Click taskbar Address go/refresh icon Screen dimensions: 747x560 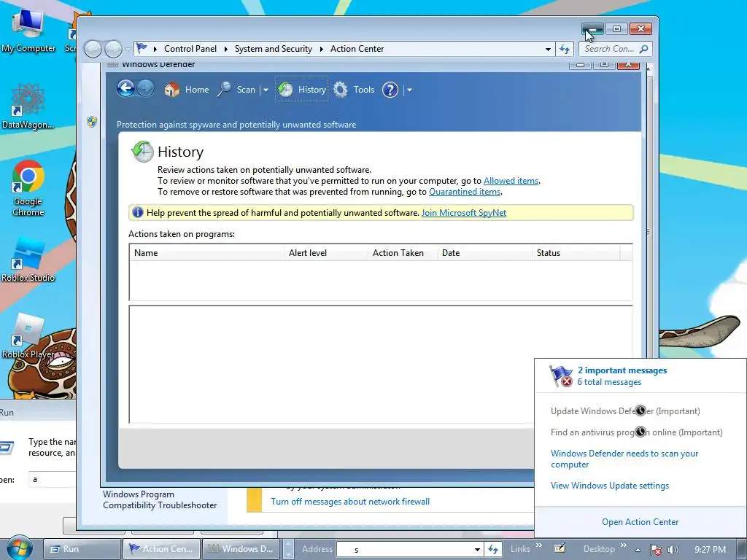tap(493, 550)
